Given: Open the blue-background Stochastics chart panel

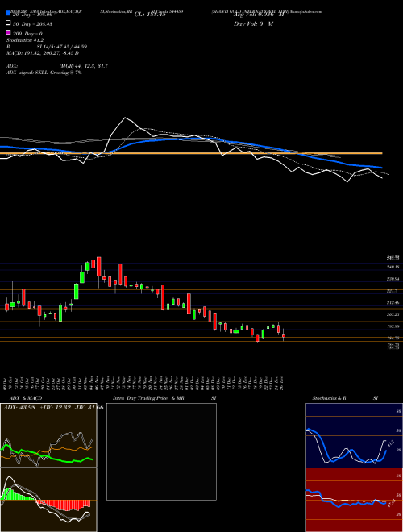Looking at the screenshot, I should [x=354, y=435].
